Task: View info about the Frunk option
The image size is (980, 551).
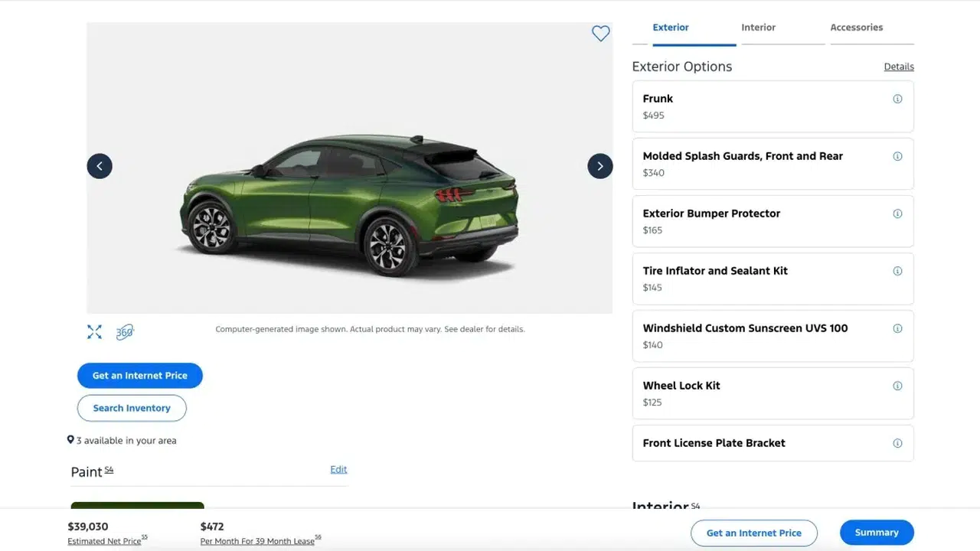Action: [897, 98]
